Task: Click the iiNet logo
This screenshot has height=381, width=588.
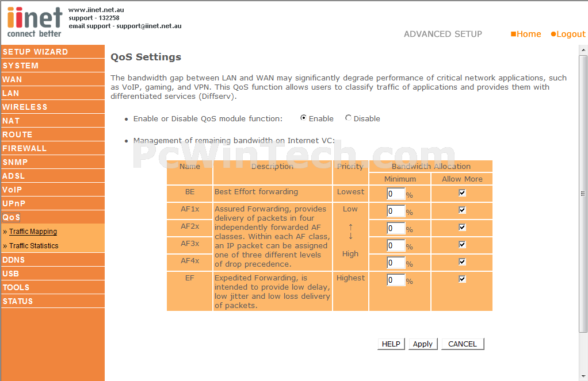Action: [x=35, y=22]
